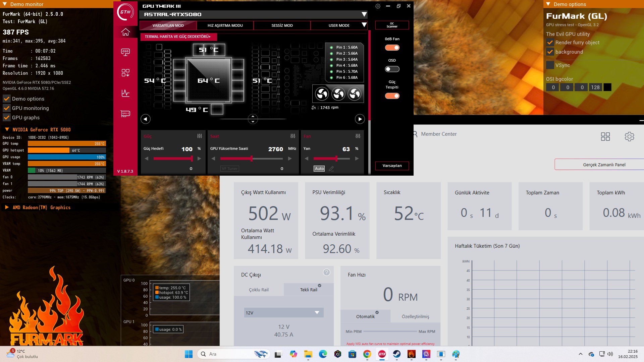
Task: Go to next thermal map view arrow
Action: click(360, 119)
